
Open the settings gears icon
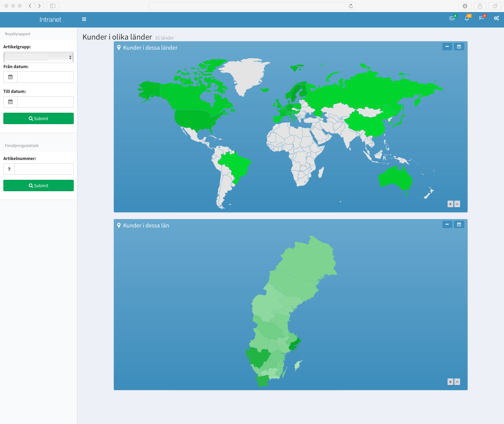tap(496, 18)
